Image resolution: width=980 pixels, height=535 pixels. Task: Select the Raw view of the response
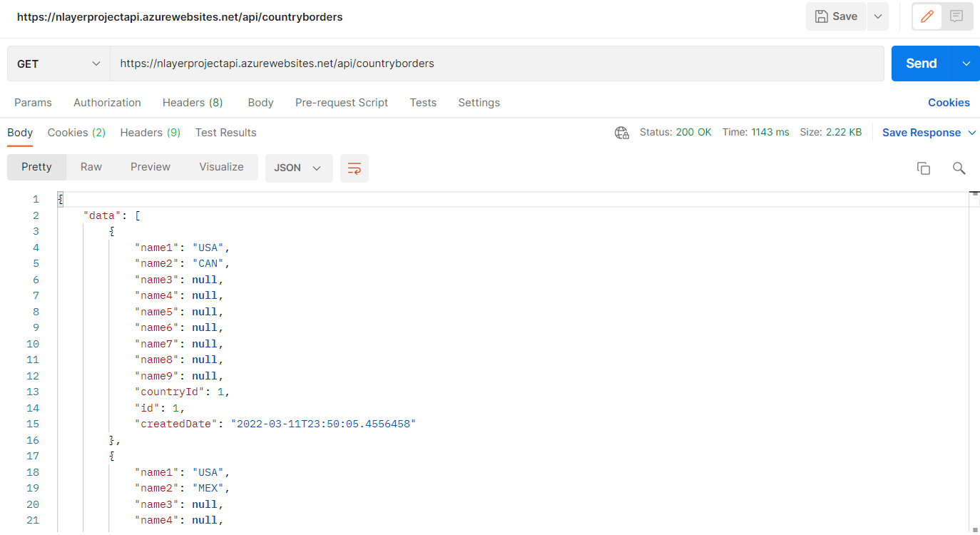pos(91,166)
